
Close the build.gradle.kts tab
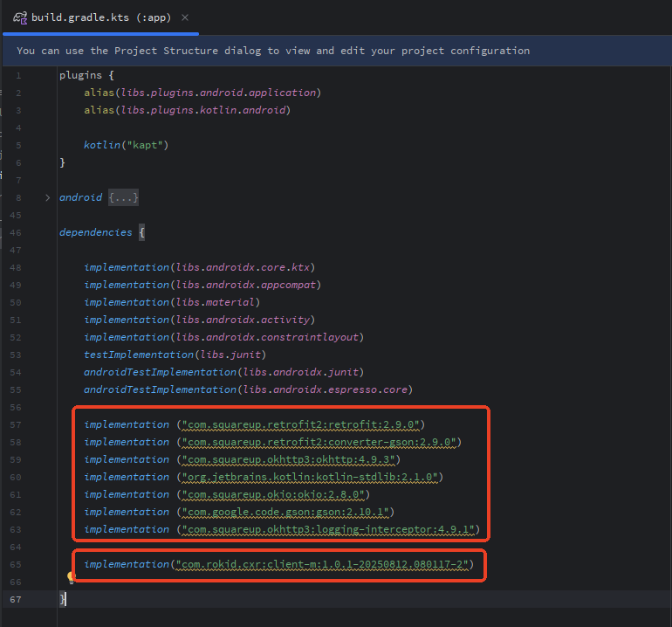coord(185,17)
